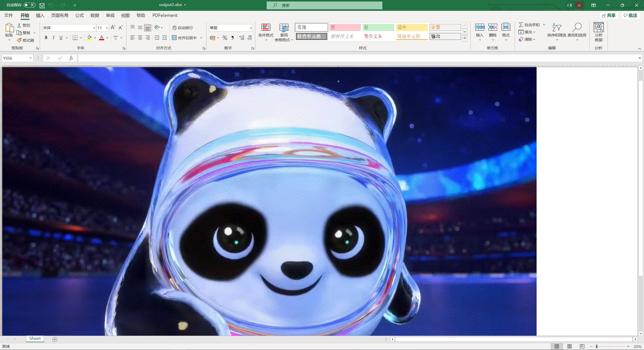644x350 pixels.
Task: Click the Share button
Action: (x=609, y=15)
